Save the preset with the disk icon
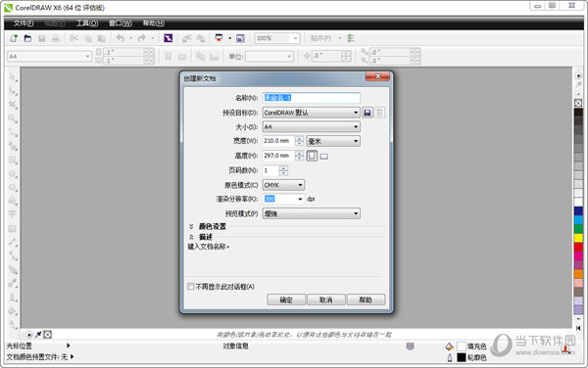This screenshot has width=588, height=368. pos(367,113)
